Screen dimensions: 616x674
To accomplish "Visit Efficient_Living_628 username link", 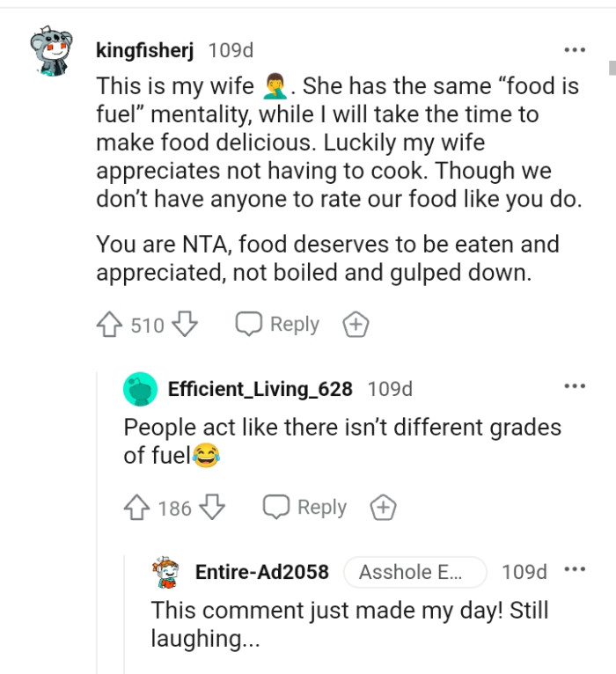I will pyautogui.click(x=260, y=389).
